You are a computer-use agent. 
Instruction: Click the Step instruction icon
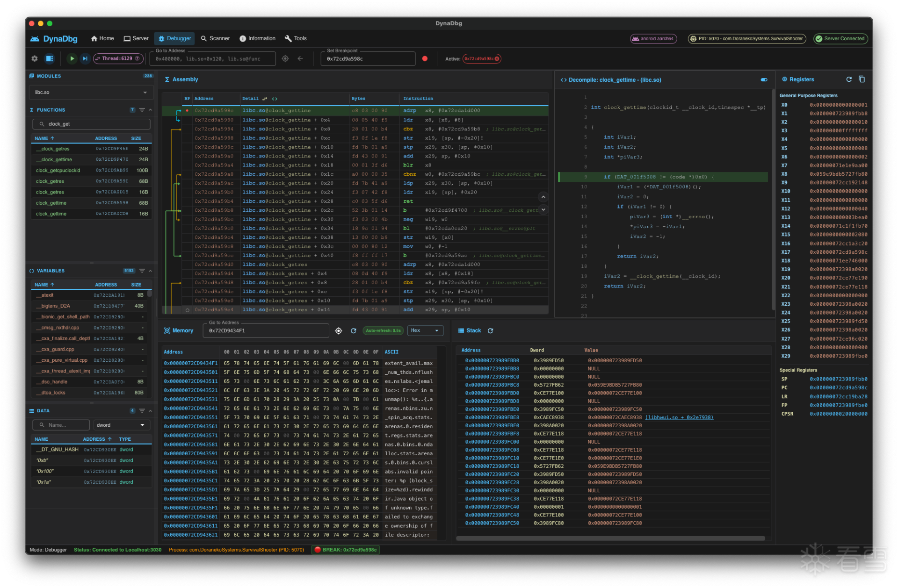tap(85, 58)
